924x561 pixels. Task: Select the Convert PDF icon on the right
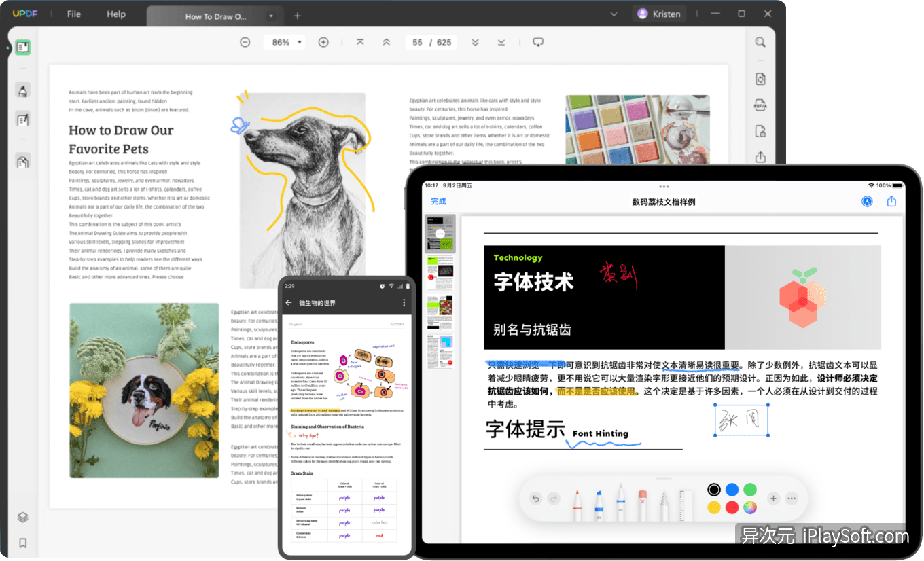[x=760, y=79]
